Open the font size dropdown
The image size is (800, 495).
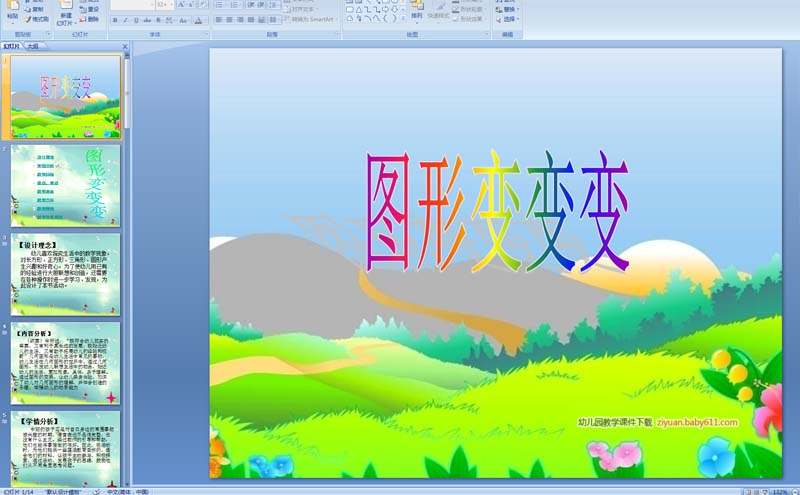coord(164,5)
